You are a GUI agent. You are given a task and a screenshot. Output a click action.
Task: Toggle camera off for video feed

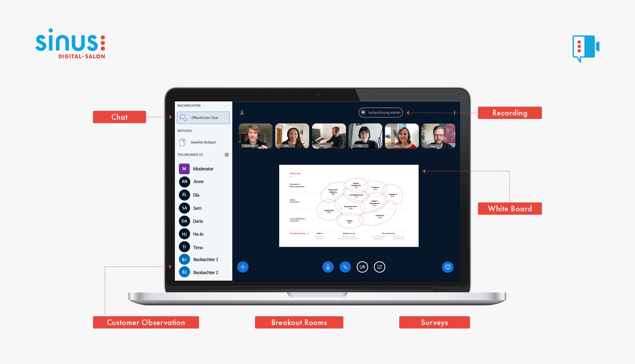[362, 267]
